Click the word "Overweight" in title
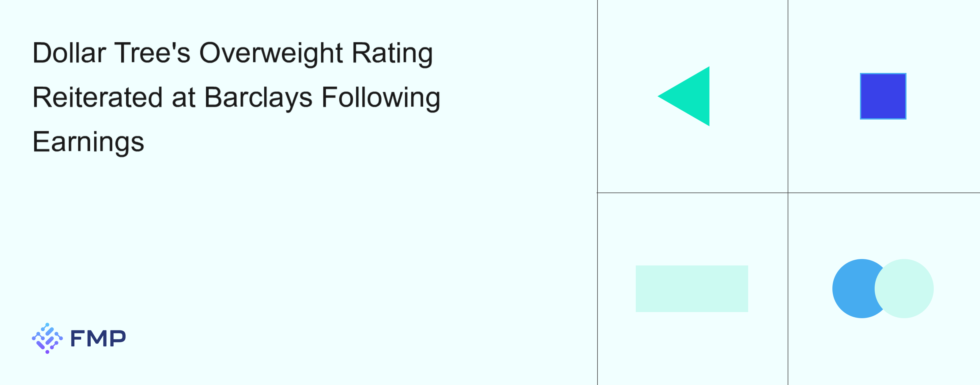Screen dimensions: 980x385 coord(271,53)
